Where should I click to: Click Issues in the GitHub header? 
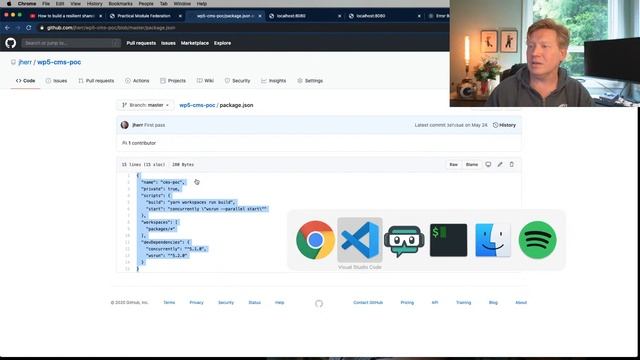point(168,43)
